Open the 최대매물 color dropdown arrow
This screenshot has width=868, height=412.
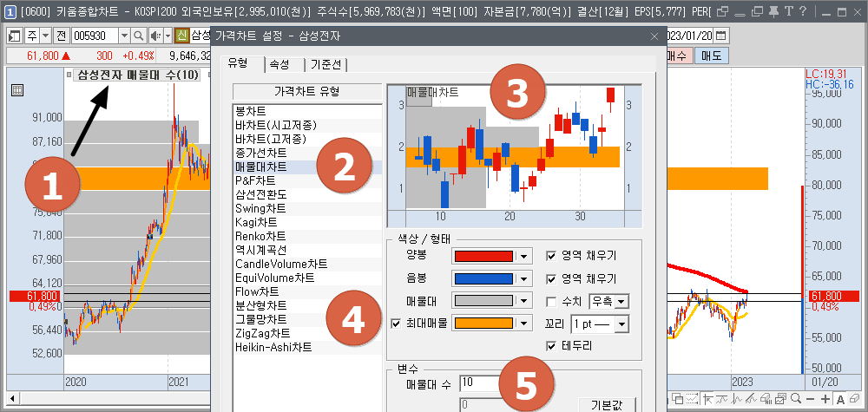point(524,324)
